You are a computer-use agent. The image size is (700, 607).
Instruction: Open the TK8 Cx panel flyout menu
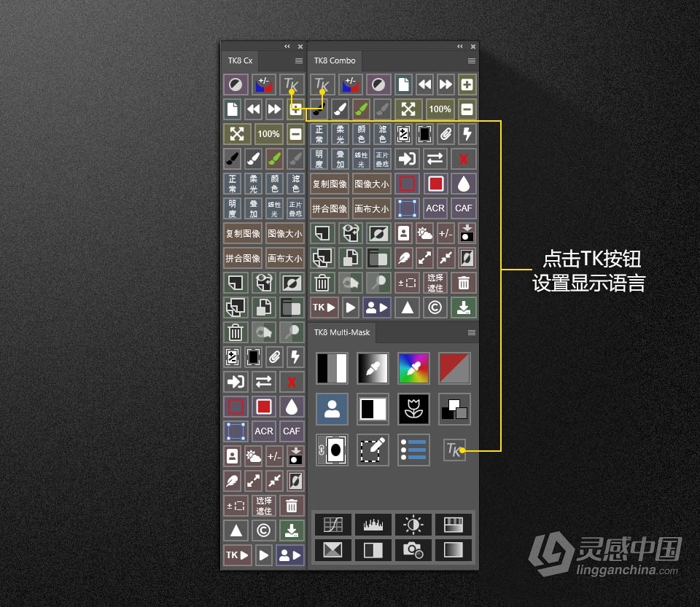click(299, 60)
